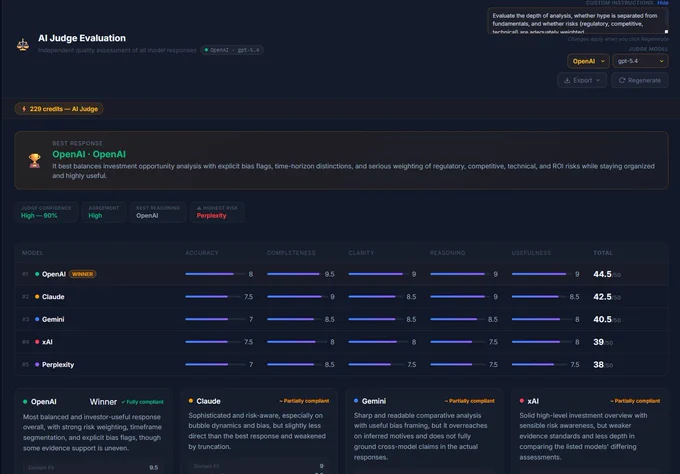Click the Partially compliant tag on the Gemini card
This screenshot has width=680, height=474.
point(470,401)
